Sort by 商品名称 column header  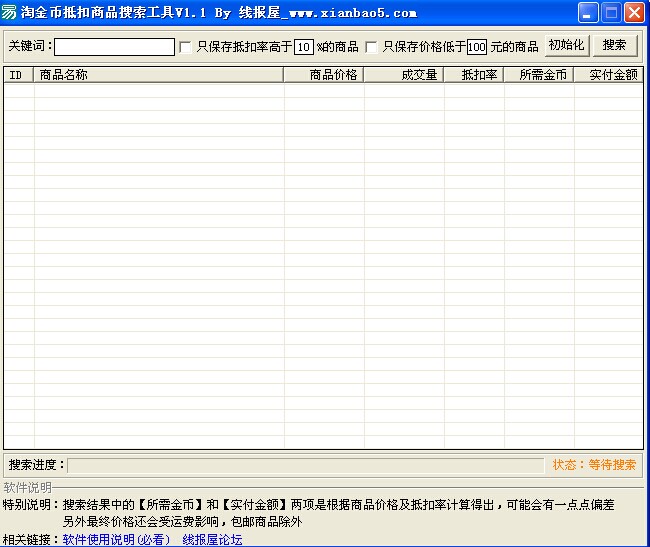159,75
